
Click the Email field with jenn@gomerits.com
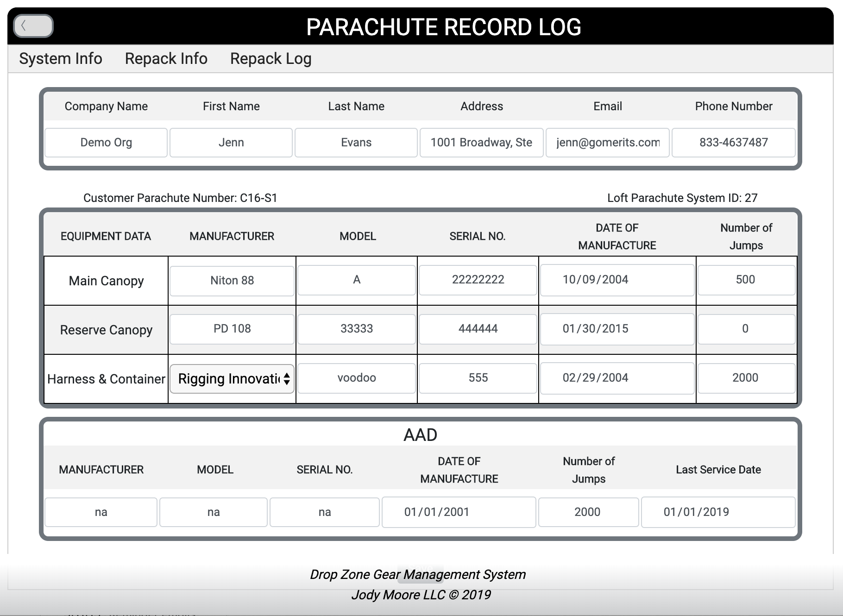coord(608,143)
